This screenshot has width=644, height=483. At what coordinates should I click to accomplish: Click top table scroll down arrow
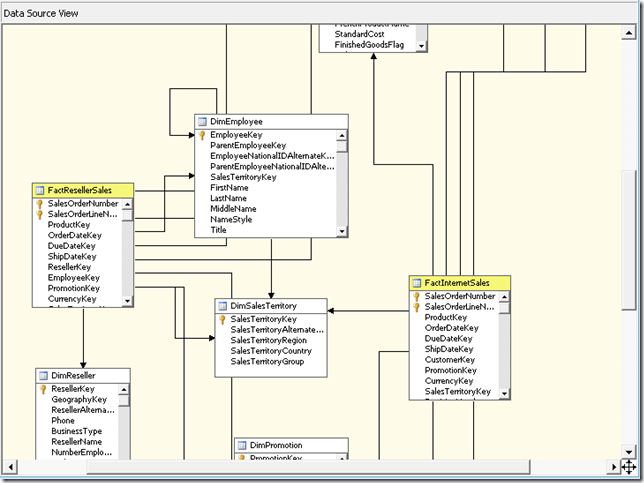click(x=421, y=46)
